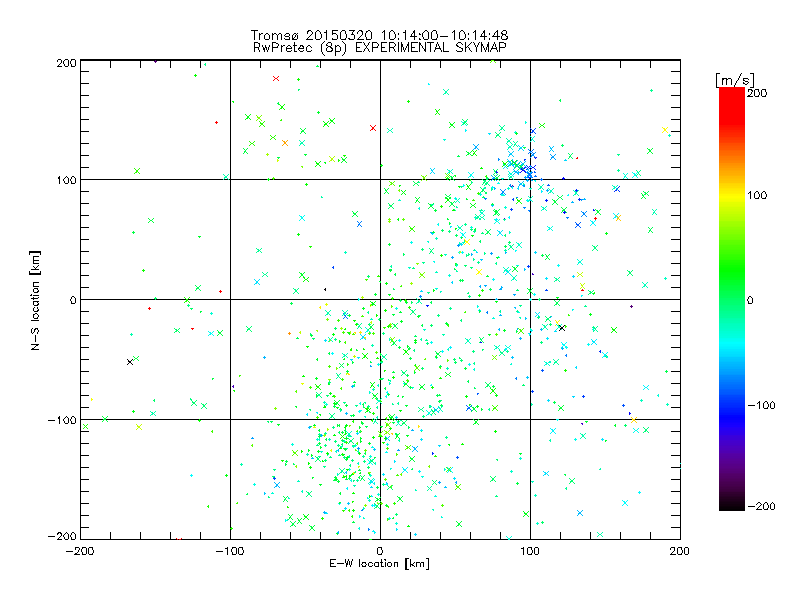Click the x-axis tick label '200'
The image size is (800, 600).
tap(680, 551)
